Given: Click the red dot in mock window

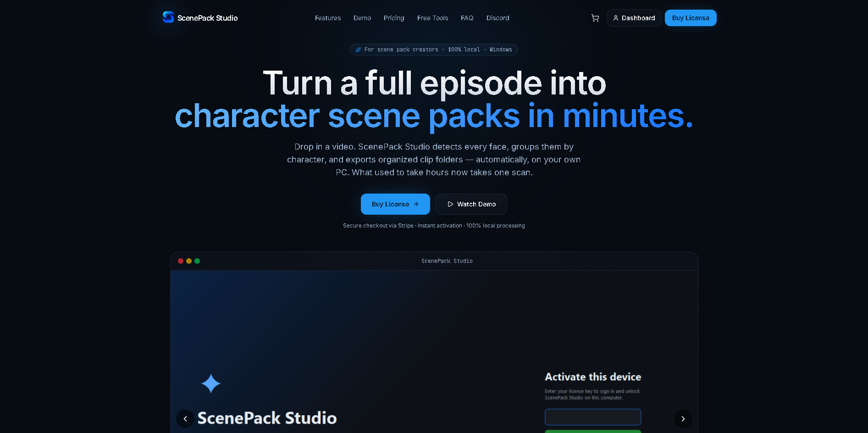Looking at the screenshot, I should 181,261.
